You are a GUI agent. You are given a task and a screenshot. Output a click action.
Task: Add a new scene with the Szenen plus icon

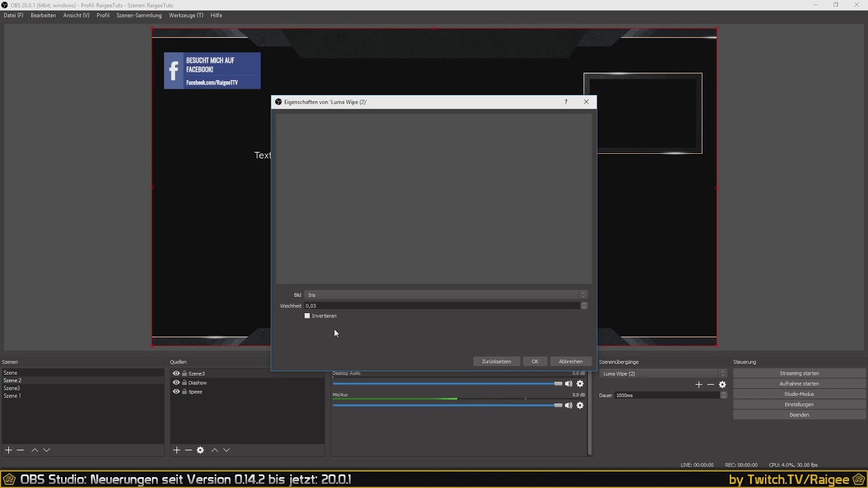point(9,450)
